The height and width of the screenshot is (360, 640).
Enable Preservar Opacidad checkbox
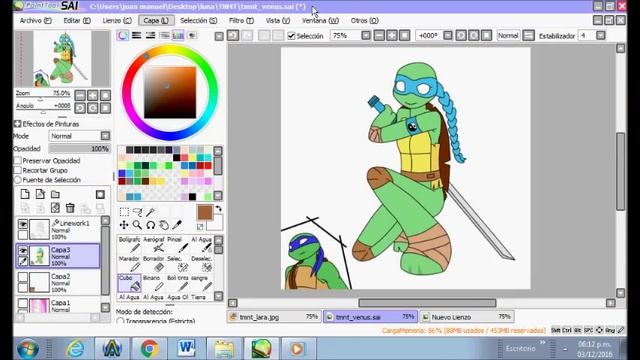click(18, 160)
